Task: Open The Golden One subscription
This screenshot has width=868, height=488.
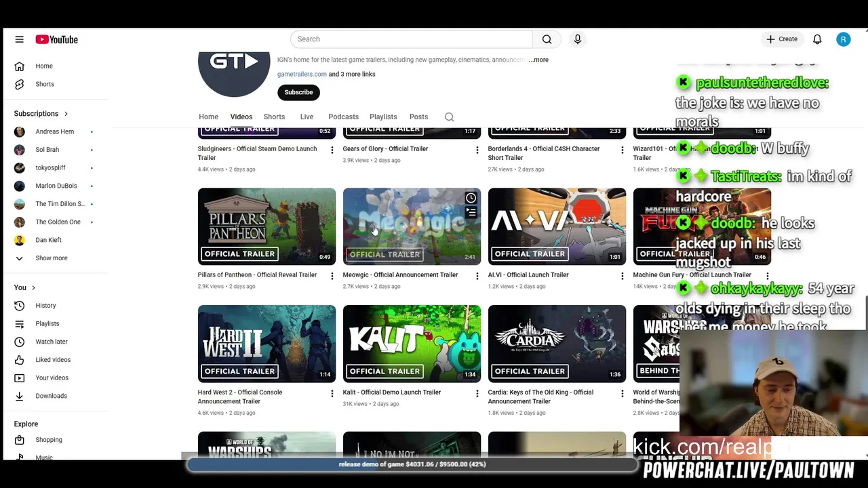Action: [58, 222]
